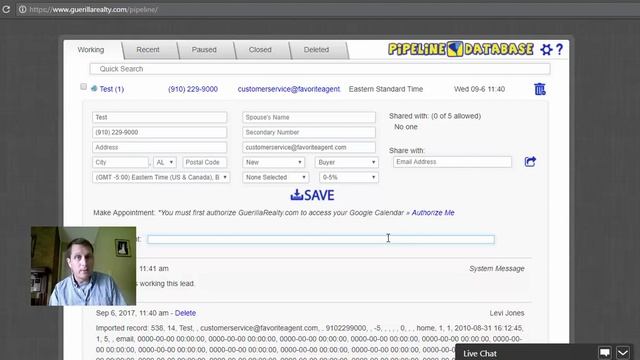The height and width of the screenshot is (360, 640).
Task: Click the Delete link on Sep 6 note
Action: 185,313
